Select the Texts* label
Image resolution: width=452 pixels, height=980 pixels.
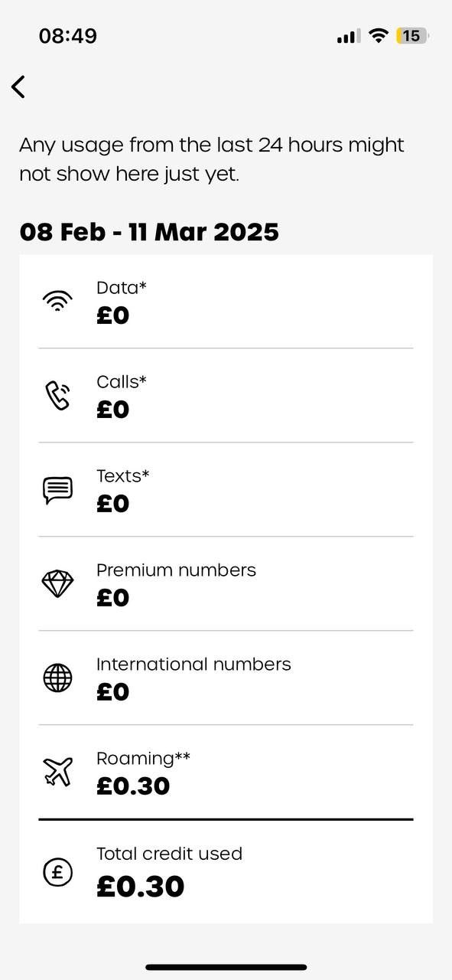click(x=122, y=475)
